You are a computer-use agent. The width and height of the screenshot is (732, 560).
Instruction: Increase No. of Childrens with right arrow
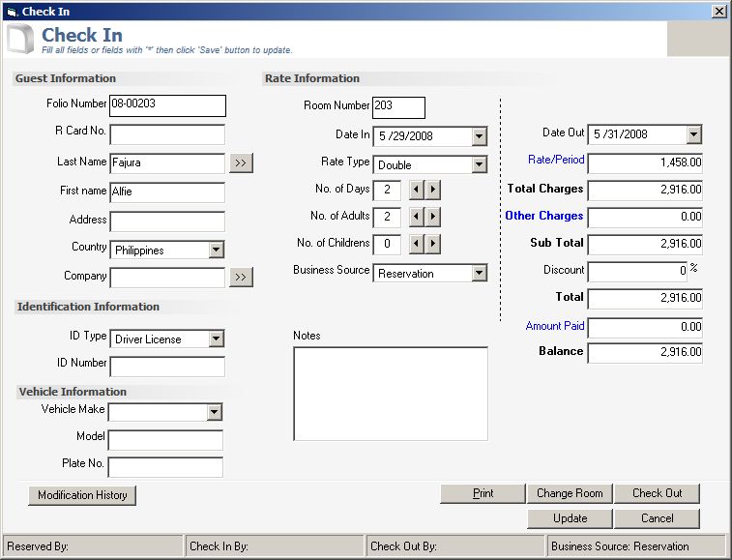tap(433, 245)
